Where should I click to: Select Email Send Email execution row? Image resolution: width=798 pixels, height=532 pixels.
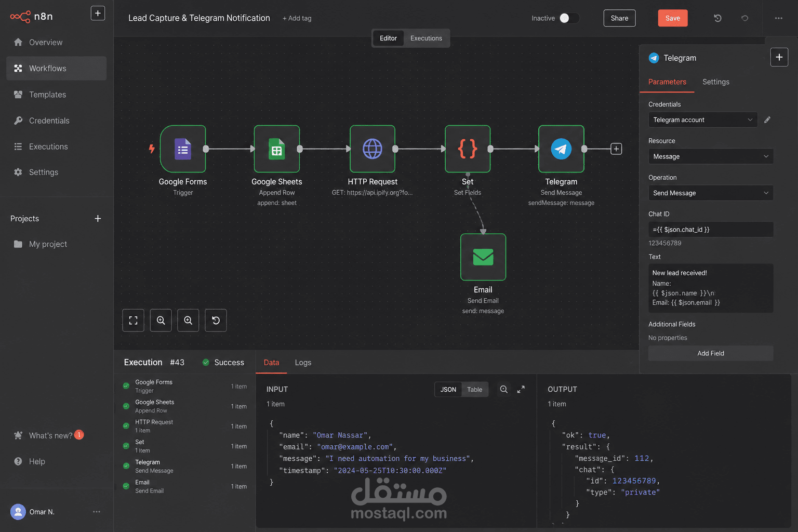(x=184, y=486)
